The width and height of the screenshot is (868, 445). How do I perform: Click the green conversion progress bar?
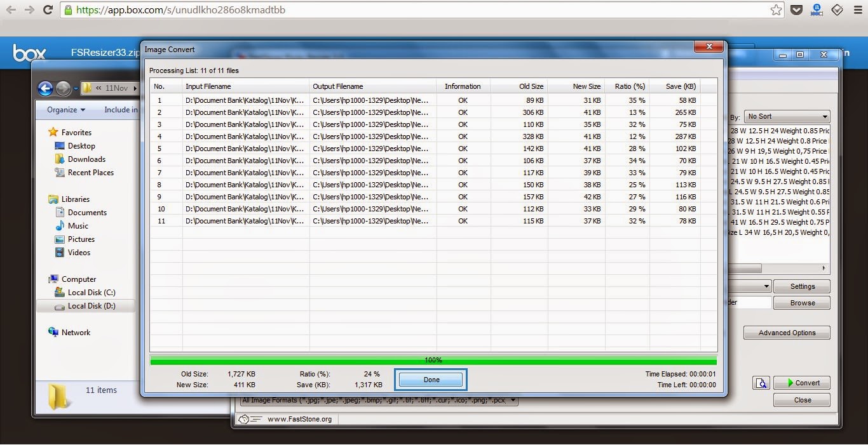(x=433, y=360)
